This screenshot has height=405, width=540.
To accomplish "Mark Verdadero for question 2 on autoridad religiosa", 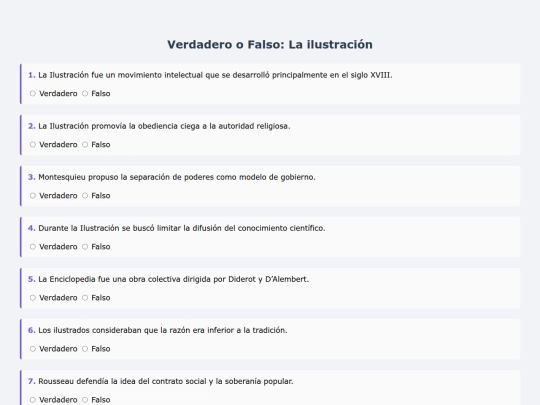I will pyautogui.click(x=33, y=145).
